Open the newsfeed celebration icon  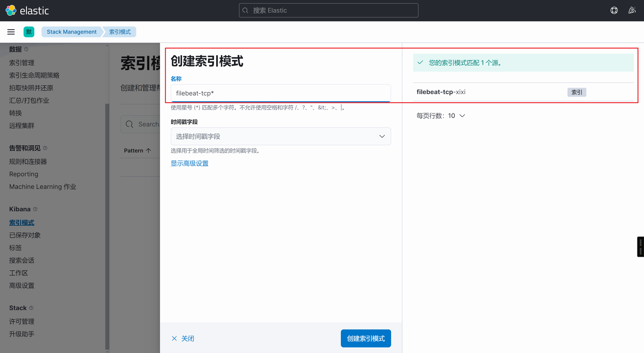pyautogui.click(x=632, y=11)
